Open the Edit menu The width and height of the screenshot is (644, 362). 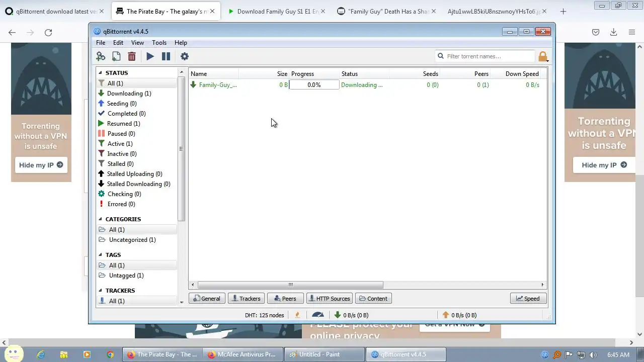118,43
